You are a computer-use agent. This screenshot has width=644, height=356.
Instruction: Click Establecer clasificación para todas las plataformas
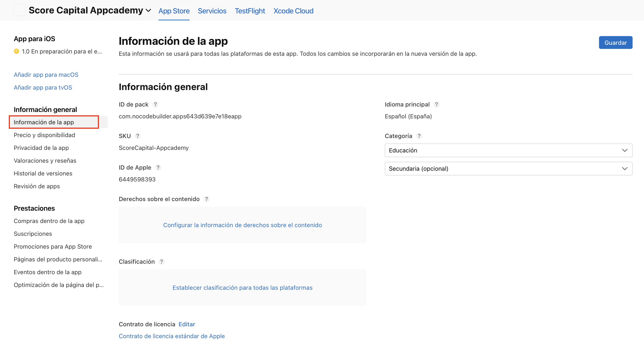click(x=243, y=288)
